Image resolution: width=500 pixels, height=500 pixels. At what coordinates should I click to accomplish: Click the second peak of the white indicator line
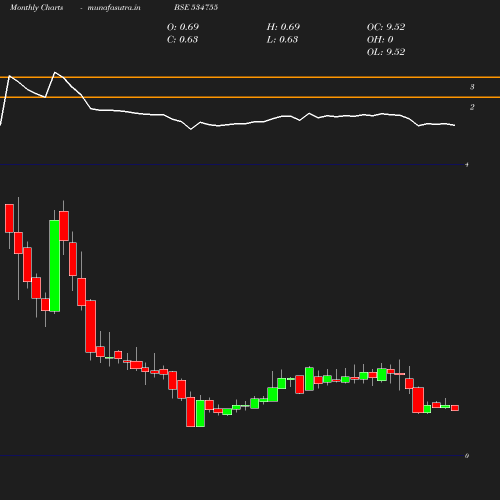coord(55,72)
